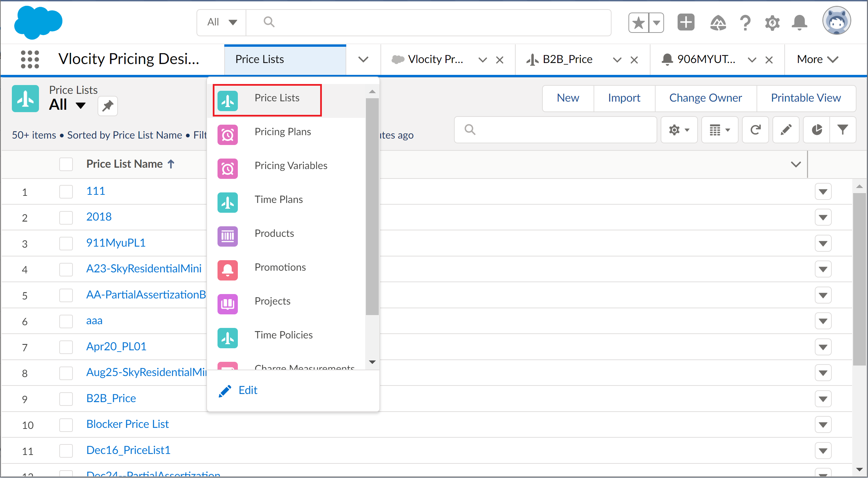868x478 pixels.
Task: Open the filters funnel icon
Action: 843,130
